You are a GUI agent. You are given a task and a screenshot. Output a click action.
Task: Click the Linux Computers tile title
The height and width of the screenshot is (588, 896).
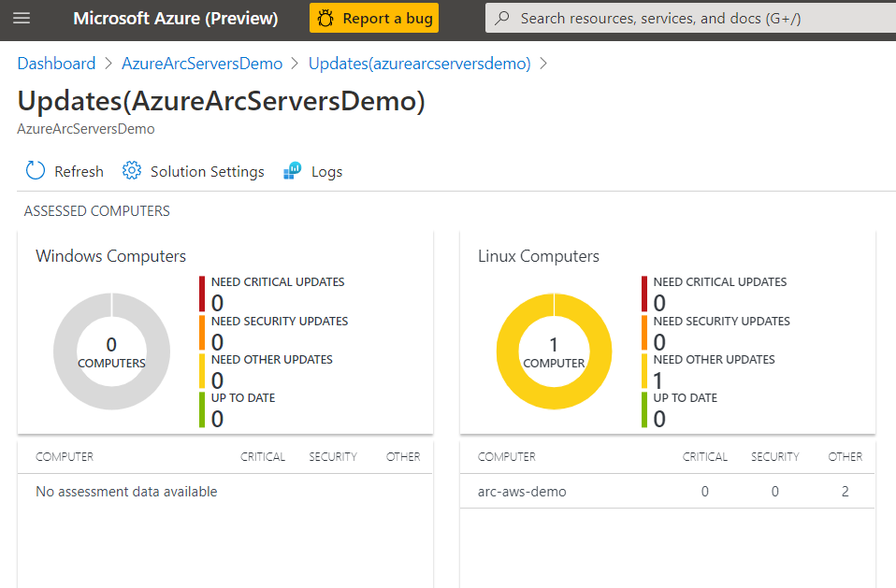[x=539, y=256]
